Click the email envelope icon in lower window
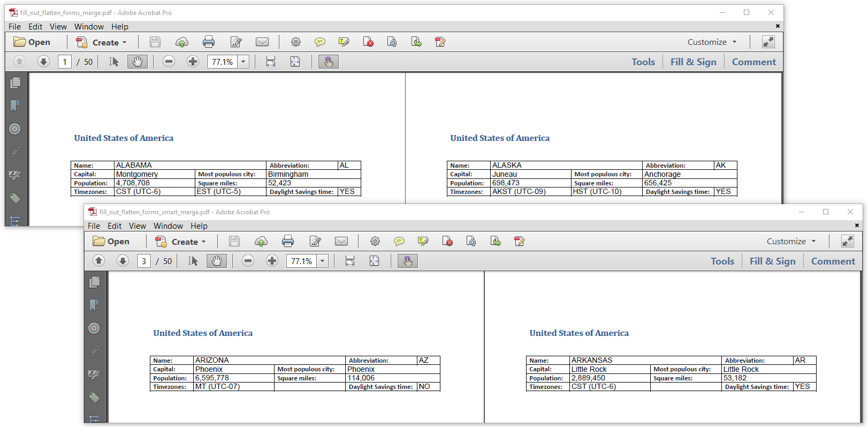 341,241
